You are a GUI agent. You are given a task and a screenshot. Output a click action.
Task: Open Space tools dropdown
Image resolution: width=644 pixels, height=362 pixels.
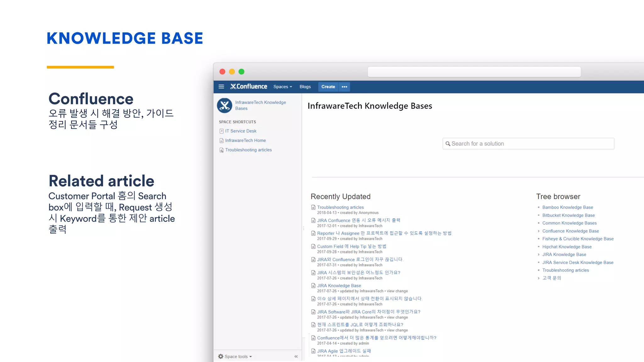coord(238,356)
